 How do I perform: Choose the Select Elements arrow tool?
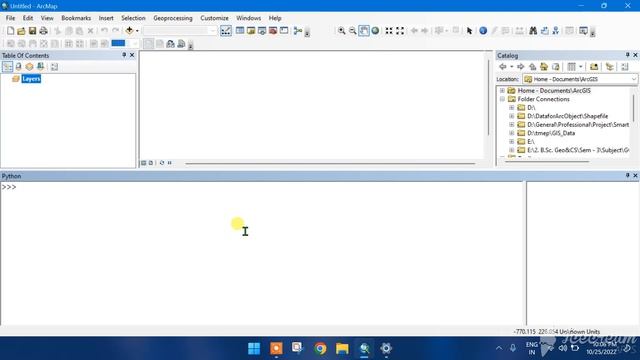(x=469, y=31)
